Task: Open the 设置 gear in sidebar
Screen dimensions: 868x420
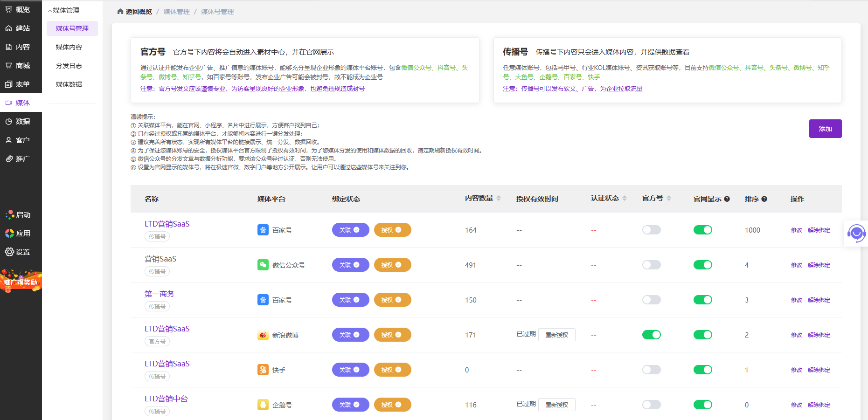Action: [9, 252]
